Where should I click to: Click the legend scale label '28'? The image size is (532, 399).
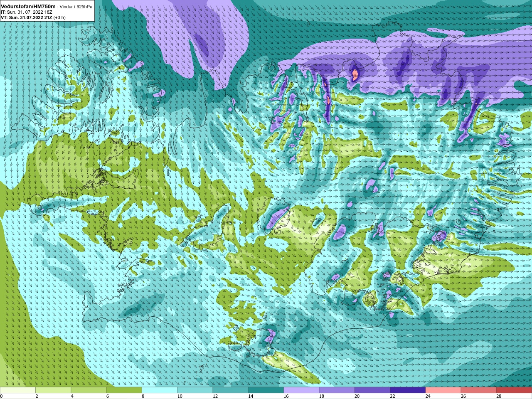(499, 396)
